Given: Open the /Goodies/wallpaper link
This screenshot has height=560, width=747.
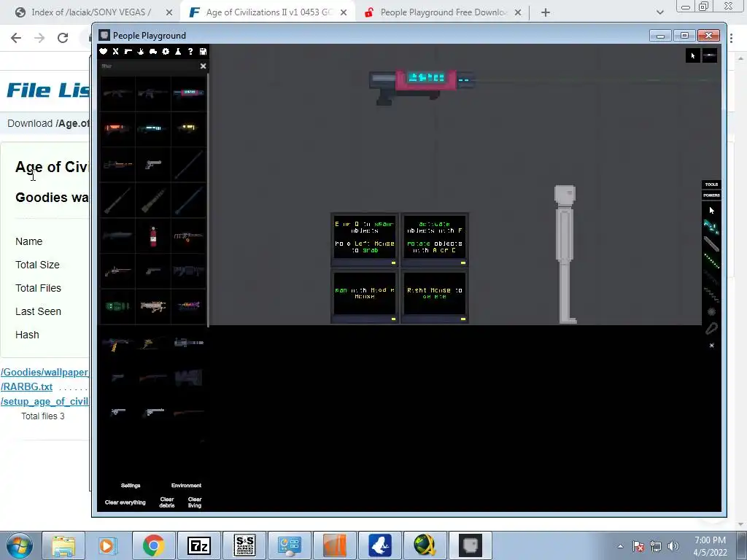Looking at the screenshot, I should click(44, 372).
